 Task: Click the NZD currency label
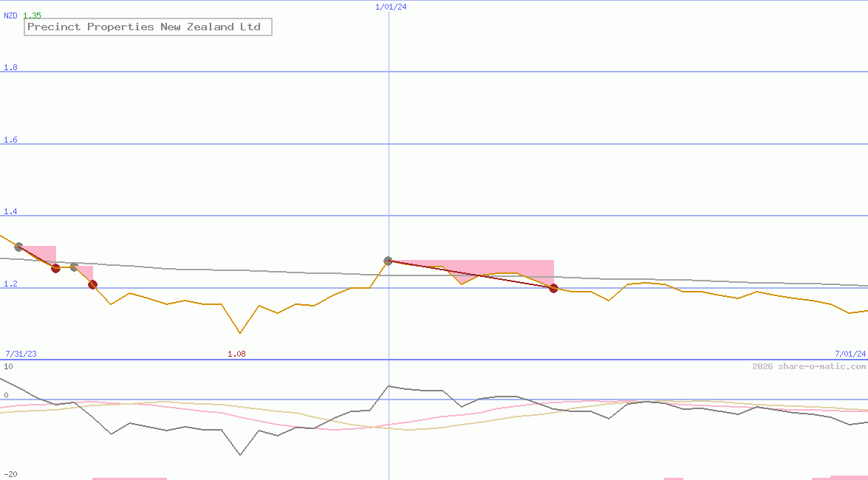10,16
